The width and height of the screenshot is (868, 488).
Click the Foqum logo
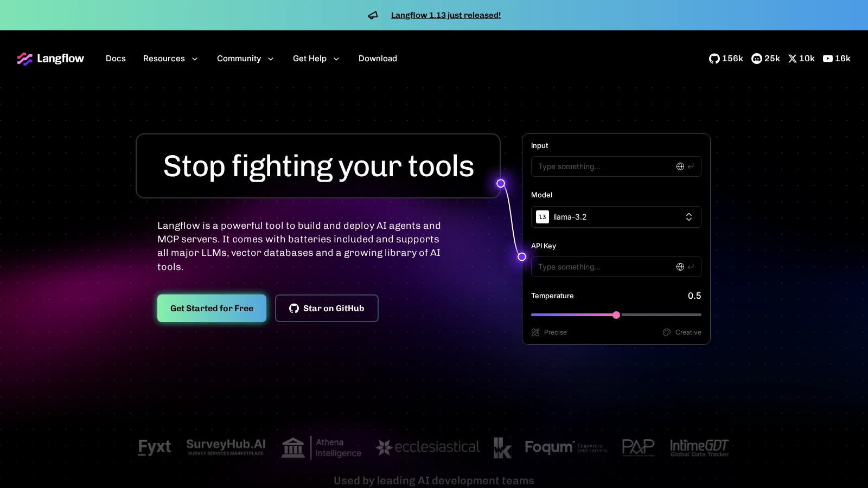[566, 447]
